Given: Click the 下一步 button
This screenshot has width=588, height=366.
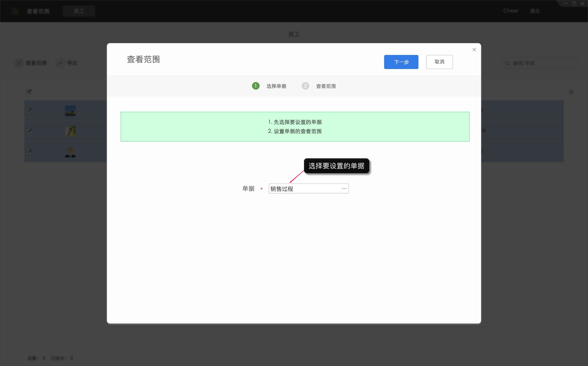Looking at the screenshot, I should click(401, 62).
